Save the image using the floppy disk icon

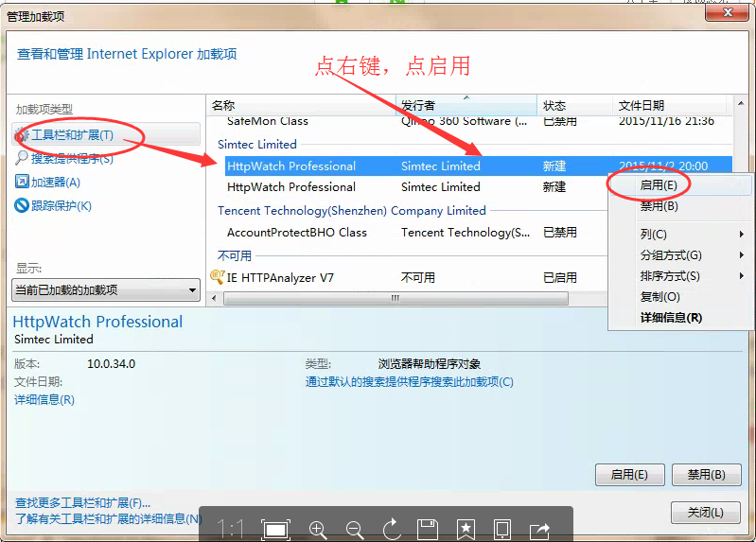(x=428, y=530)
